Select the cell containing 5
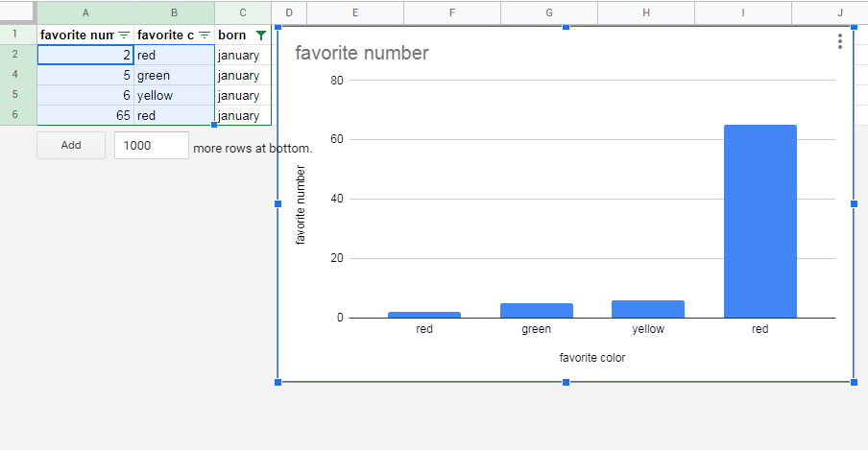Viewport: 868px width, 450px height. tap(85, 75)
